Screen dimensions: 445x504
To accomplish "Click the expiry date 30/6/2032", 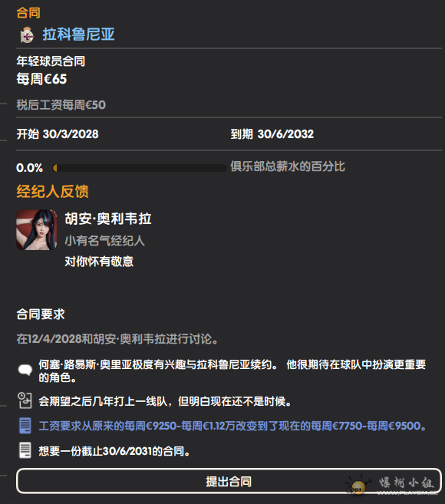I will coord(285,134).
